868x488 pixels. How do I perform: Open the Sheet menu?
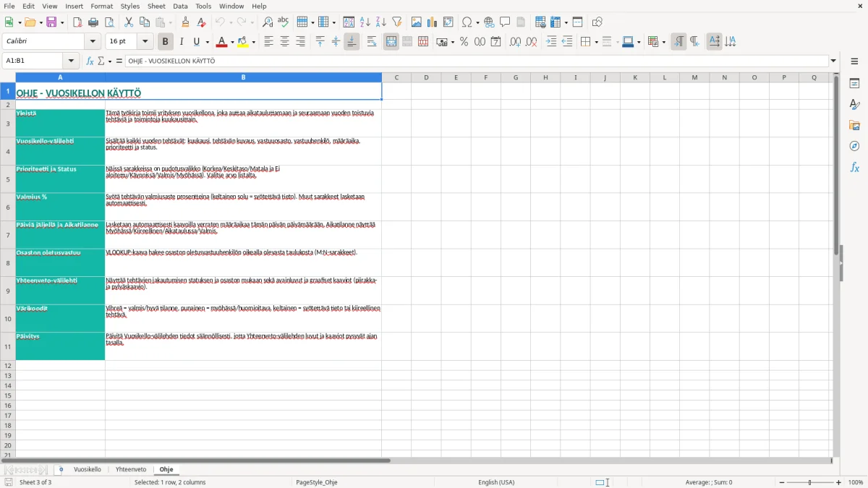(x=156, y=6)
